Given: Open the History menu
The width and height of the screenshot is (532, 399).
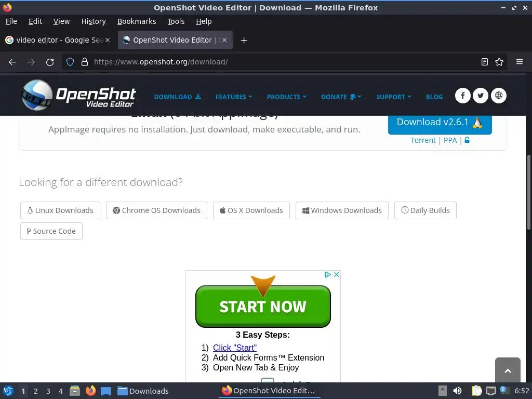Looking at the screenshot, I should (x=94, y=21).
